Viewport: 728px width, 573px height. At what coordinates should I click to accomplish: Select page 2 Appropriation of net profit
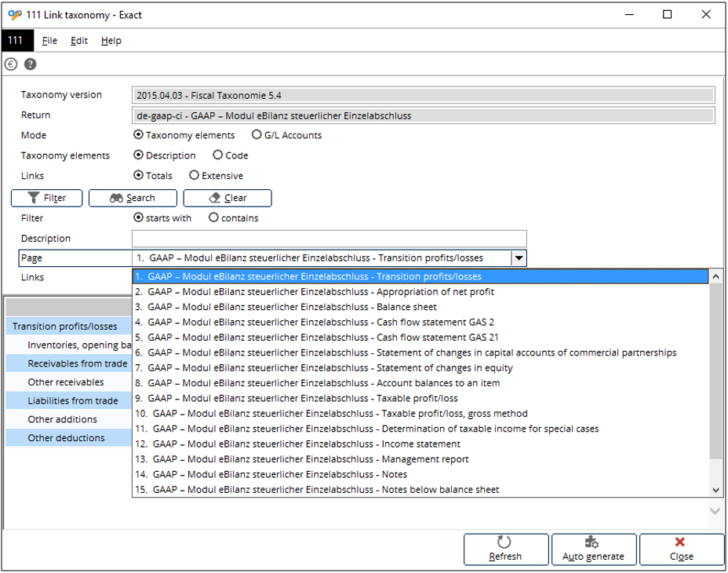[x=420, y=292]
